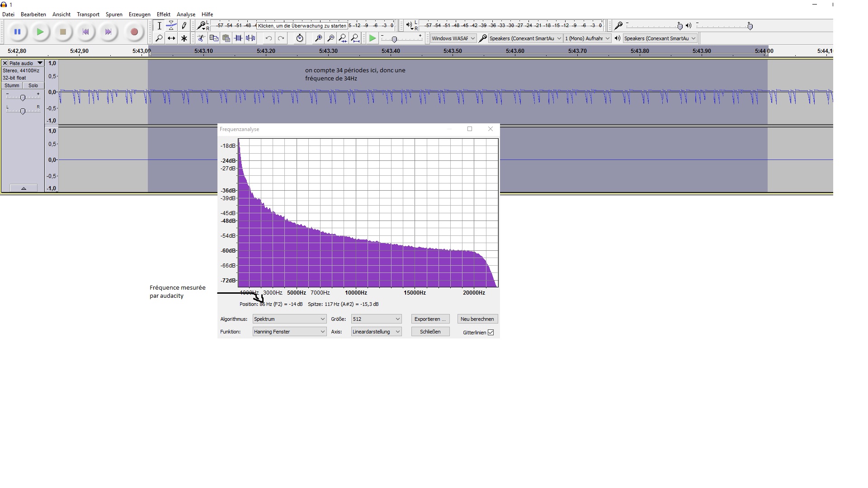The height and width of the screenshot is (488, 868).
Task: Select the Draw pencil tool
Action: (184, 26)
